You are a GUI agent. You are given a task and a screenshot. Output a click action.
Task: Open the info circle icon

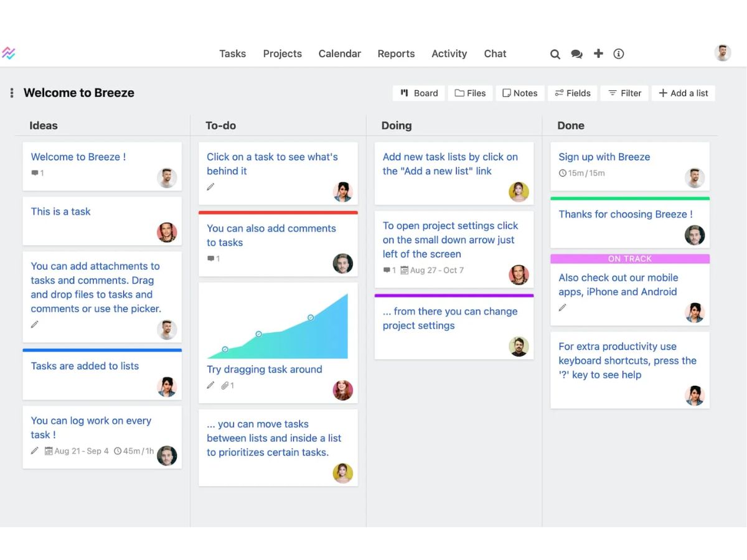(619, 54)
